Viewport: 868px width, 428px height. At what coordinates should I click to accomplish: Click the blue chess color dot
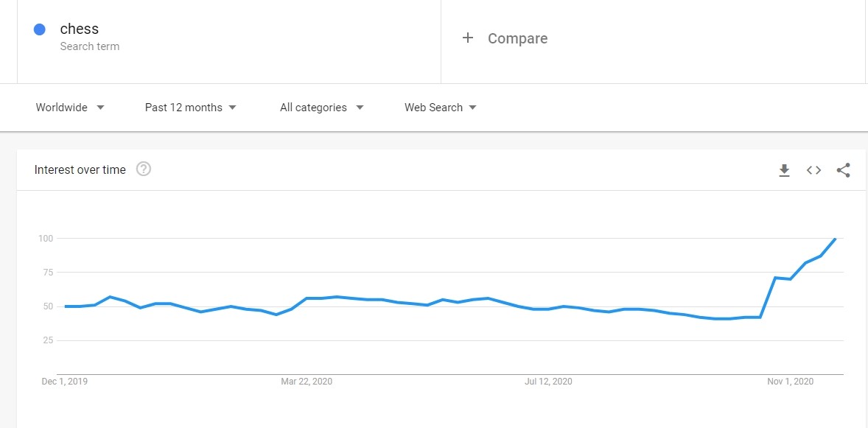click(39, 29)
